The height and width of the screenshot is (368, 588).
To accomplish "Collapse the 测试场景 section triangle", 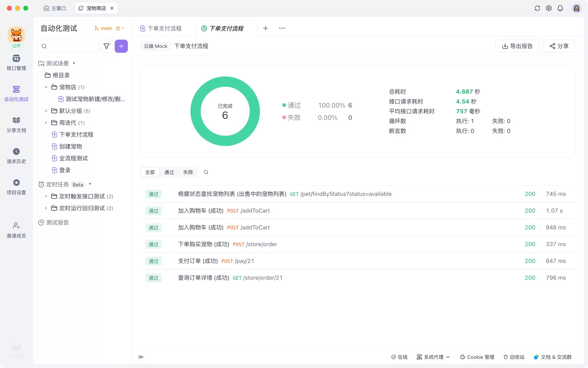I will tap(74, 63).
